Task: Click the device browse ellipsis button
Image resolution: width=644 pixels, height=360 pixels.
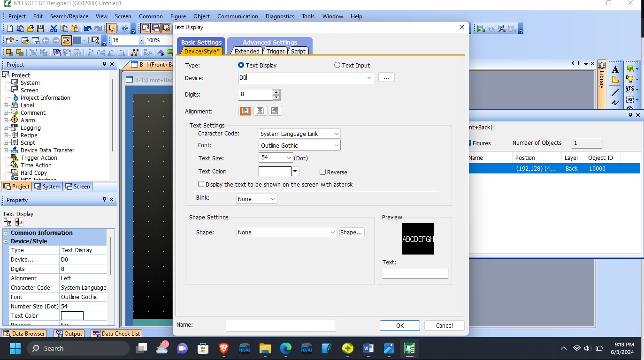Action: pos(386,78)
